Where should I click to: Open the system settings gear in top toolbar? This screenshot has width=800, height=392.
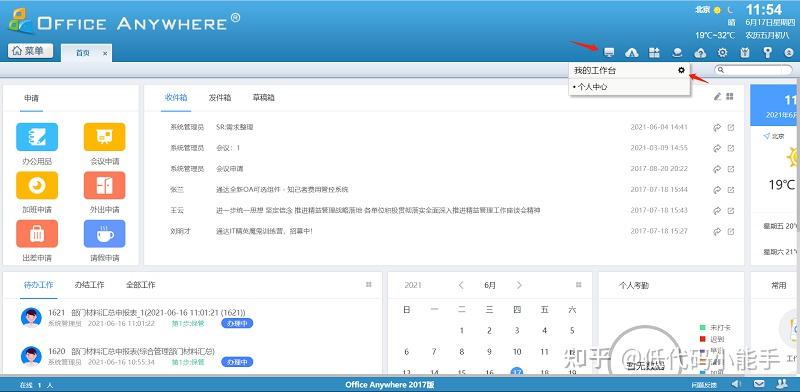(x=722, y=53)
